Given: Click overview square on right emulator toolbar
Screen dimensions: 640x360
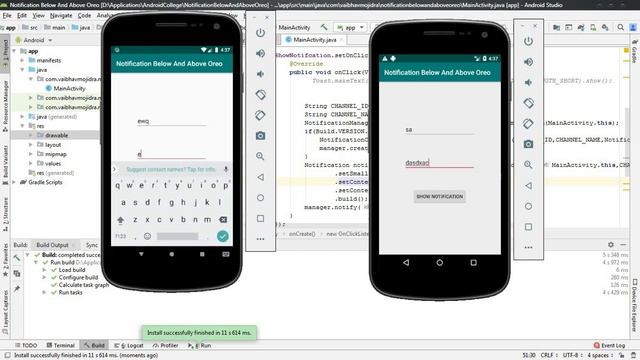Looking at the screenshot, I should click(528, 227).
